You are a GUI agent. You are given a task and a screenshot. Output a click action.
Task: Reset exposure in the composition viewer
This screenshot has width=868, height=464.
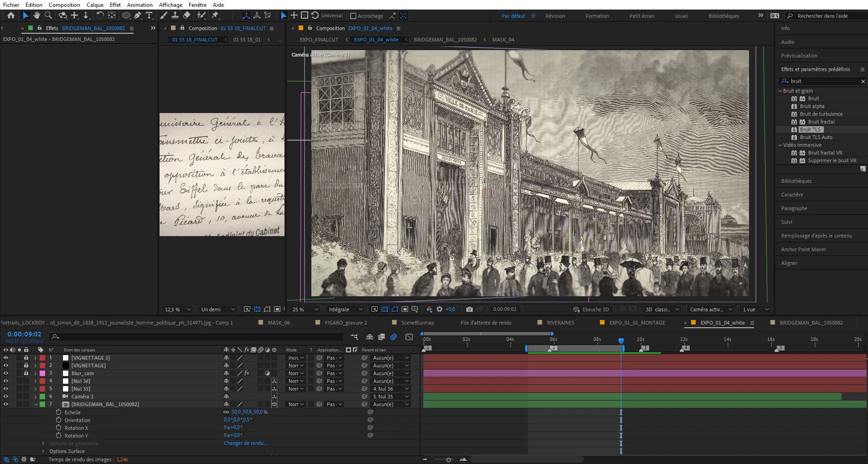coord(439,309)
